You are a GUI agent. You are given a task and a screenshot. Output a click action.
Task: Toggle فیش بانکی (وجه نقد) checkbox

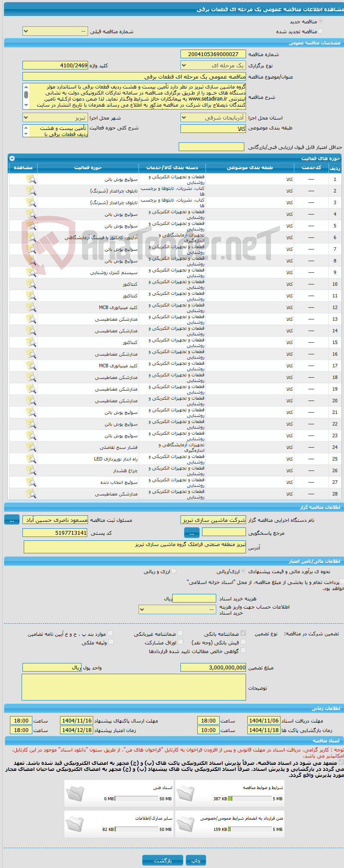tap(243, 642)
